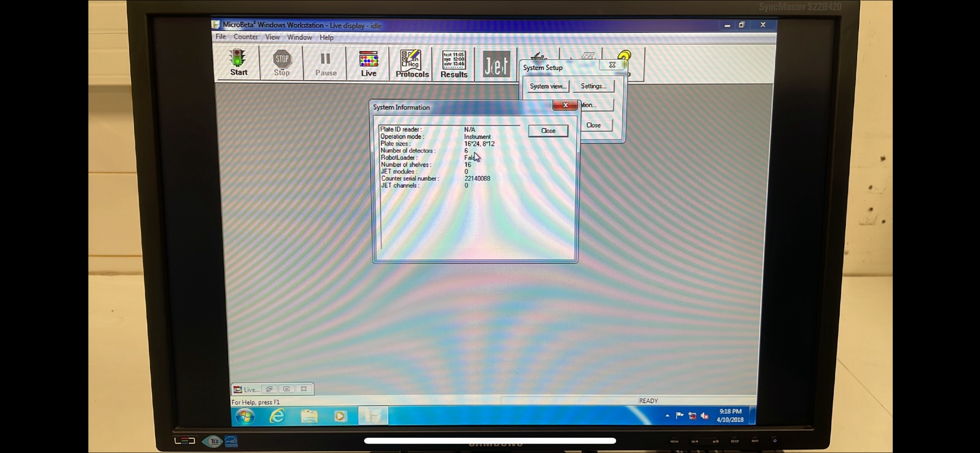This screenshot has height=453, width=980.
Task: Open the View menu
Action: [x=272, y=37]
